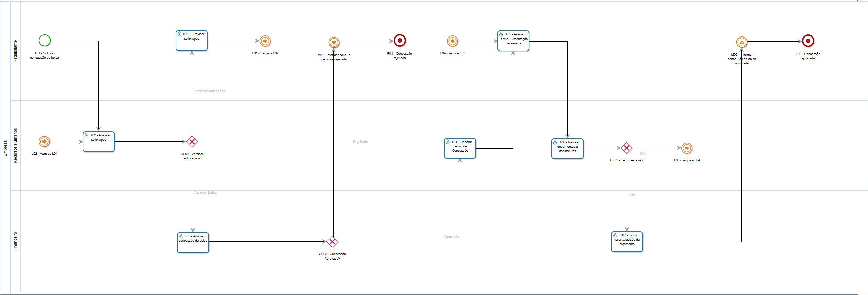Select the F02 Concessão aprovada end event

coord(808,41)
